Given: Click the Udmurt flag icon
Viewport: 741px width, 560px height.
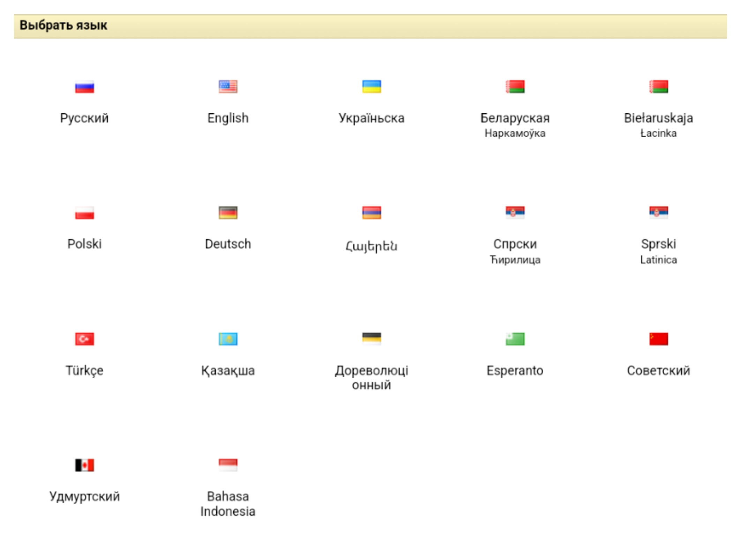Looking at the screenshot, I should click(x=84, y=465).
